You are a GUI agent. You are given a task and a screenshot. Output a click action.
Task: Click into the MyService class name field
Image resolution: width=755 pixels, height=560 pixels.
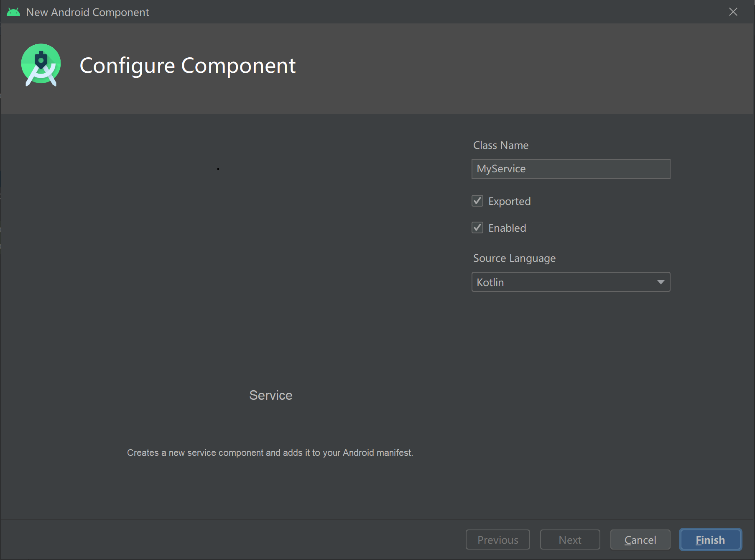pyautogui.click(x=570, y=169)
